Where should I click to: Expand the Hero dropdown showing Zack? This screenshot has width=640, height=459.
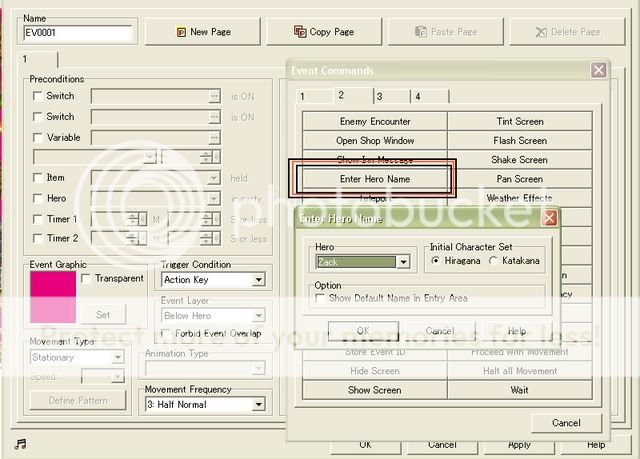pos(403,262)
